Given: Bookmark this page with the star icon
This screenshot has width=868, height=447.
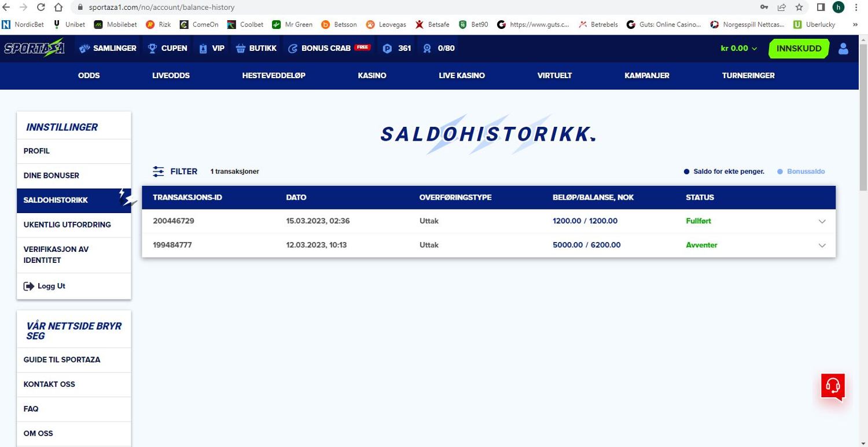Looking at the screenshot, I should (799, 8).
